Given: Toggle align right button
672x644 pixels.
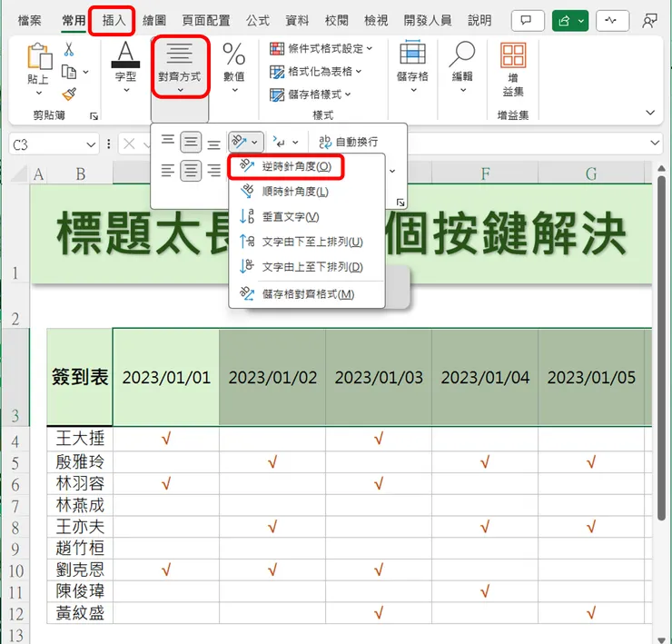Looking at the screenshot, I should click(213, 170).
